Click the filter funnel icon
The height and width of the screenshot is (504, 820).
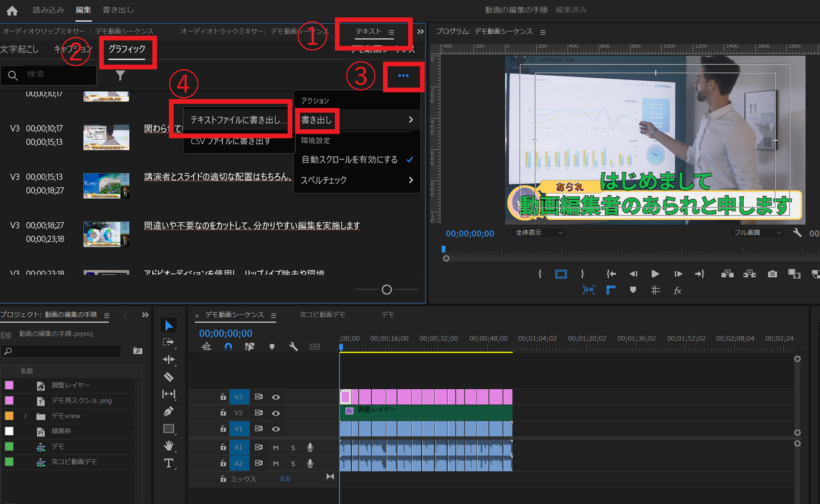121,75
